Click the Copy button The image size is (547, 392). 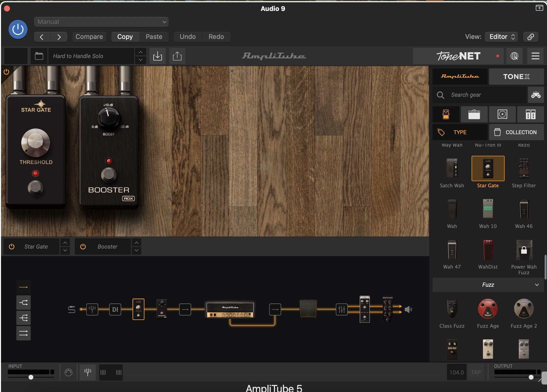click(x=125, y=37)
